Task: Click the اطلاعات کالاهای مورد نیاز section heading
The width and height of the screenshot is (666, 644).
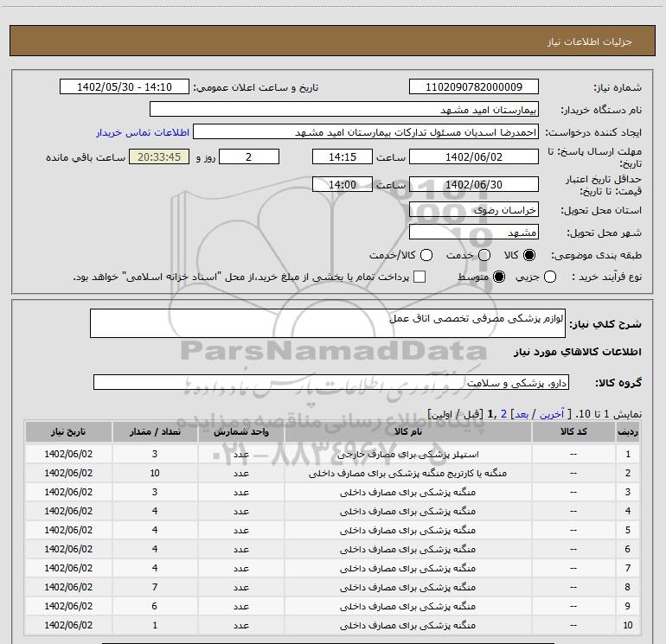Action: coord(578,352)
